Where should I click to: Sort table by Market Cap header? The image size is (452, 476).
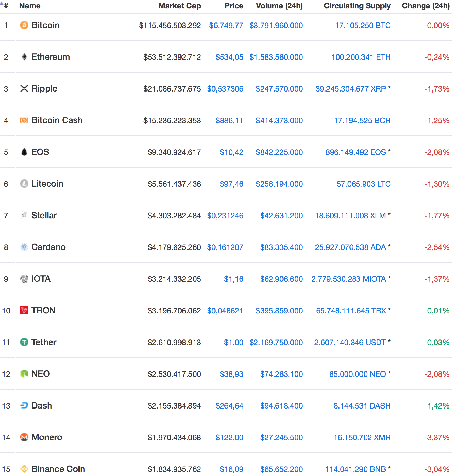click(x=179, y=6)
